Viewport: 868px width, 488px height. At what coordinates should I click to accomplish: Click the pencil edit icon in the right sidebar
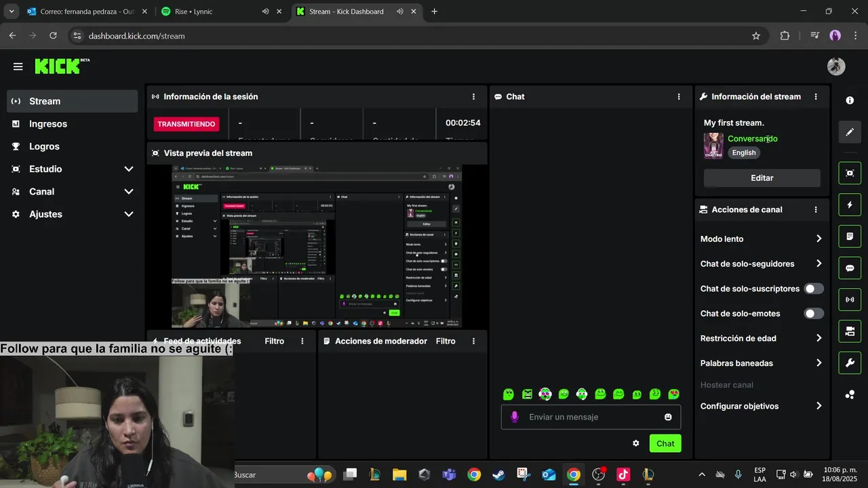click(x=850, y=132)
